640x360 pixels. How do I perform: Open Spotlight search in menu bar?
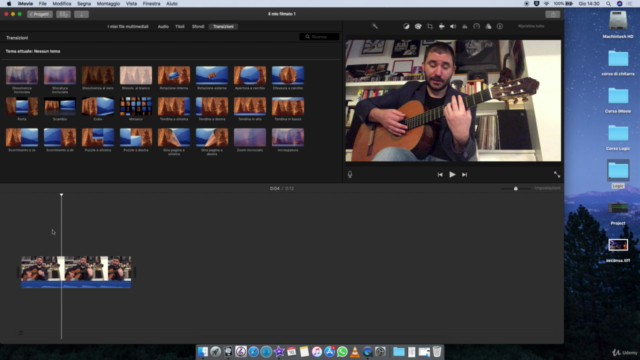point(608,4)
